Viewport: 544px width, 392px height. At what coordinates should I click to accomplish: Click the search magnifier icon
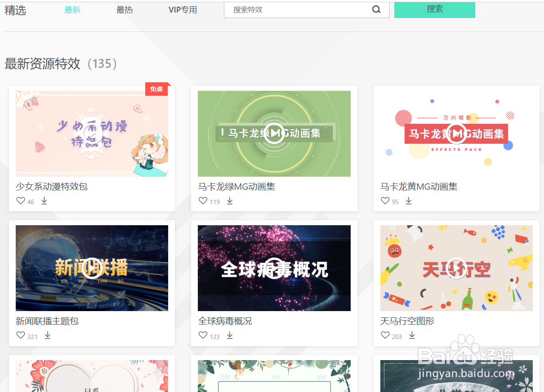[x=376, y=9]
